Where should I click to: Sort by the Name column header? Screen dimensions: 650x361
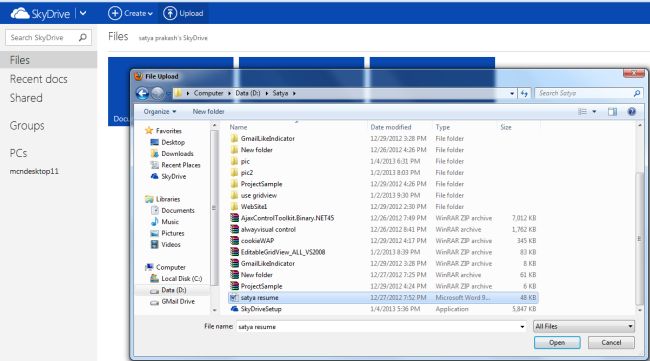pyautogui.click(x=238, y=127)
